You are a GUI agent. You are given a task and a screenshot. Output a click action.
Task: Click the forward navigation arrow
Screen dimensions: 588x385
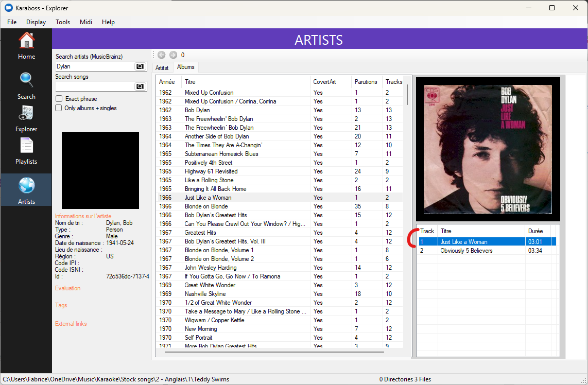point(173,55)
